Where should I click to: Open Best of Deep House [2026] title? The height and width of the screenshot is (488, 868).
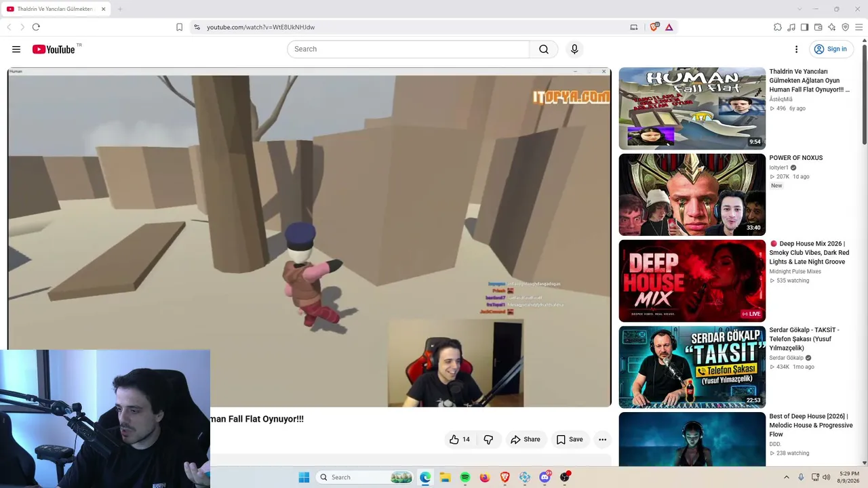pyautogui.click(x=811, y=425)
